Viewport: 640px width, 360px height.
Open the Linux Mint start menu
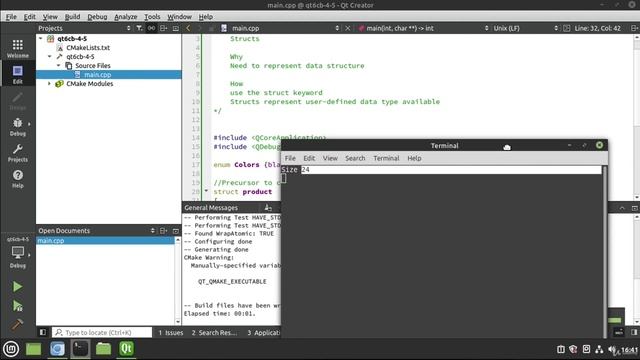11,349
